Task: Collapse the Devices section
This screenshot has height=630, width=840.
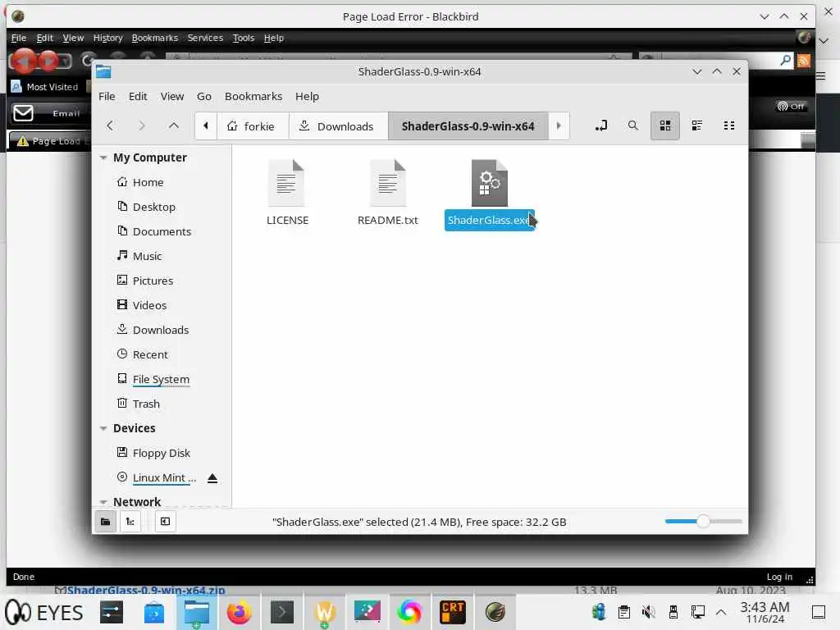Action: (x=103, y=428)
